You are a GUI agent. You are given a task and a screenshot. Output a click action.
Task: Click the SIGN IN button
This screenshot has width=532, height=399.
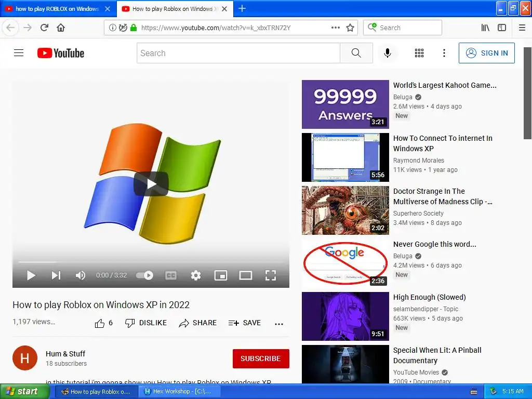click(486, 53)
